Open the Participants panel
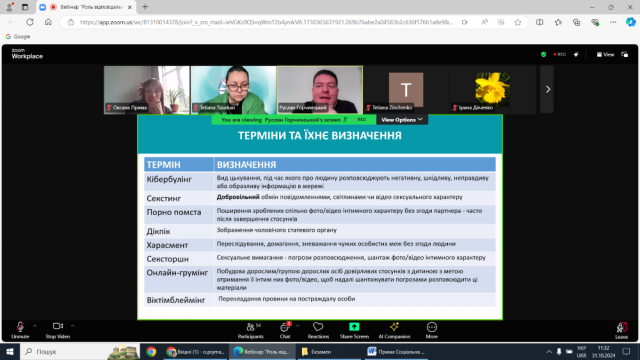The width and height of the screenshot is (640, 360). pos(251,331)
